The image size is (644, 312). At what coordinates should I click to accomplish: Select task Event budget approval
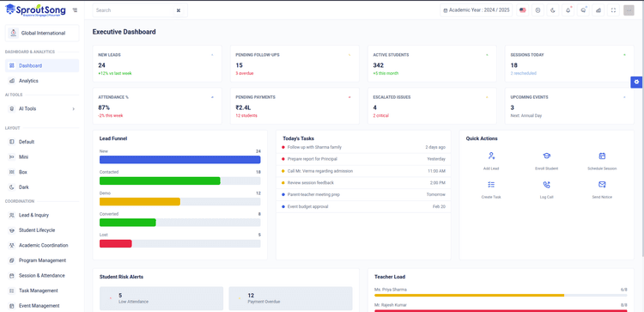363,206
